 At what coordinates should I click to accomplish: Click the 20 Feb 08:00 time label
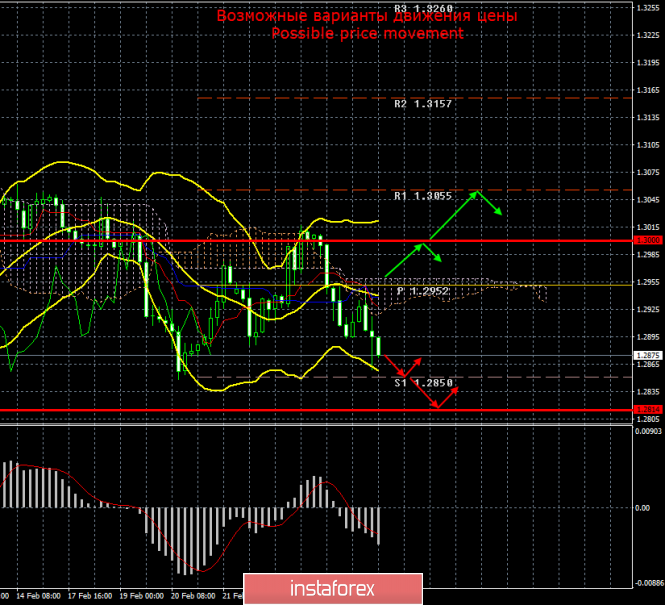(193, 596)
